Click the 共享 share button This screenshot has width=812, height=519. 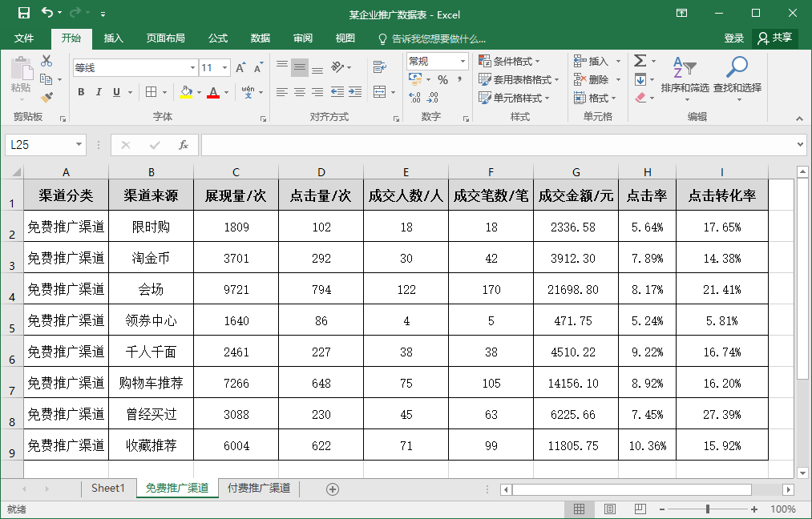(x=774, y=38)
